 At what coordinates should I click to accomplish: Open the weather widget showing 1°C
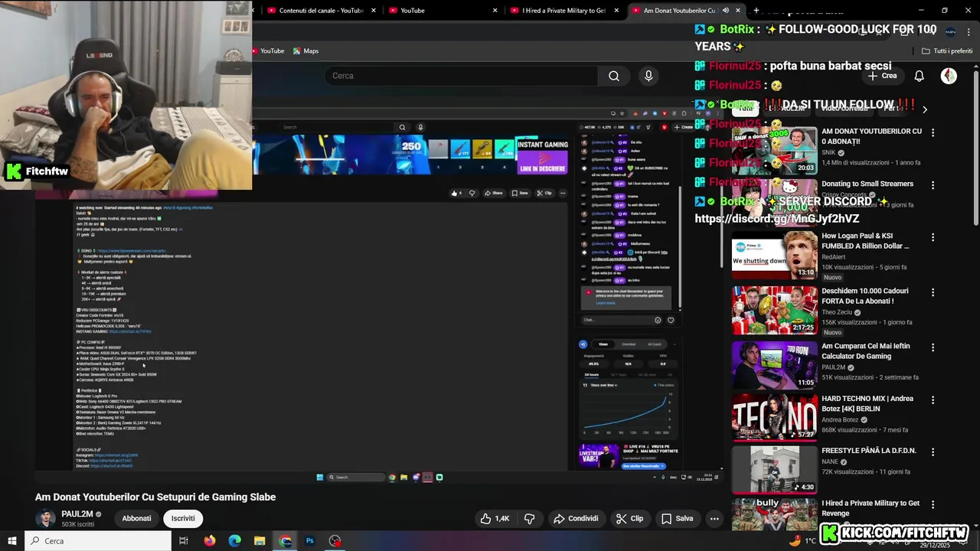[803, 541]
